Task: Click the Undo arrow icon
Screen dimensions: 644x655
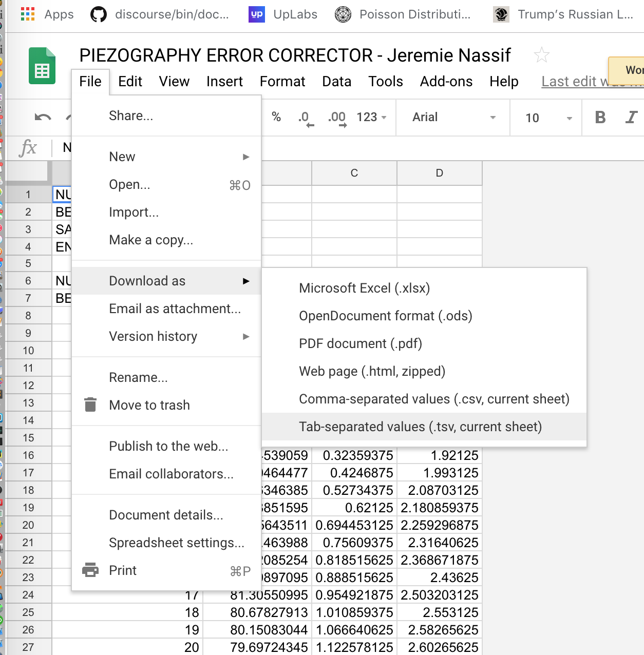Action: click(x=43, y=118)
